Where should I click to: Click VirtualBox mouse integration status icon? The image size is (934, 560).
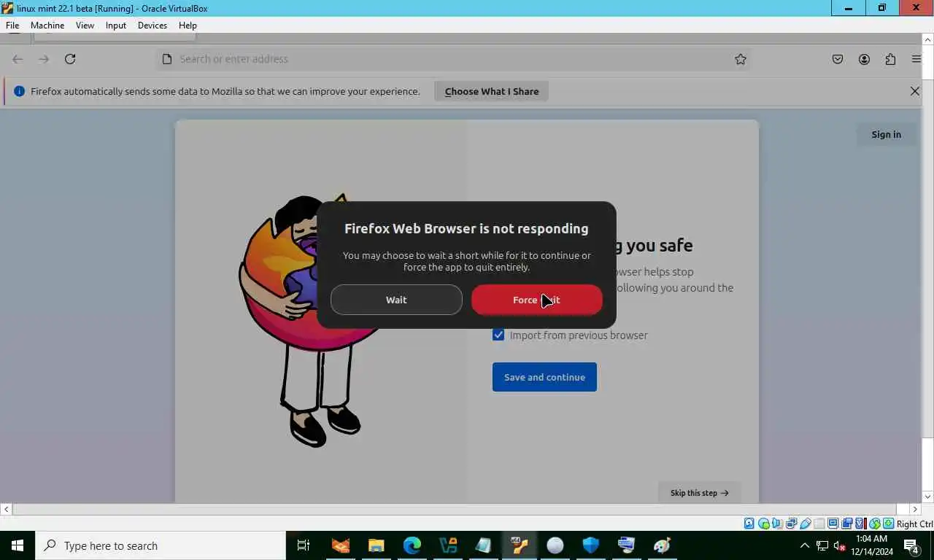[x=874, y=524]
